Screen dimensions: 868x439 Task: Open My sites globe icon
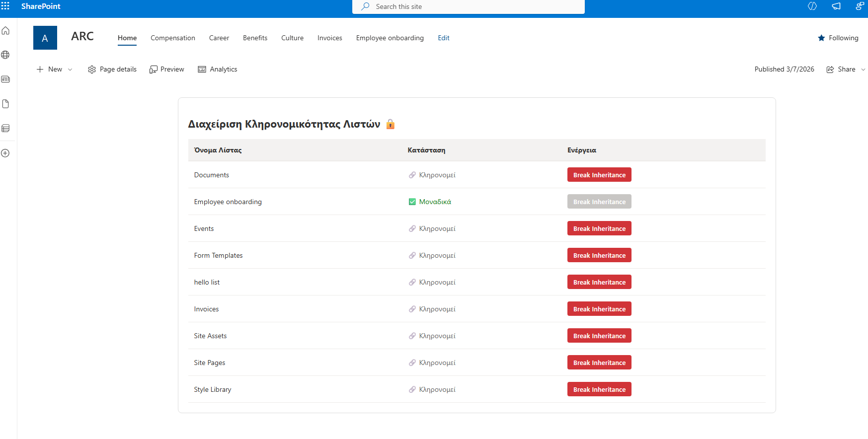click(x=5, y=55)
